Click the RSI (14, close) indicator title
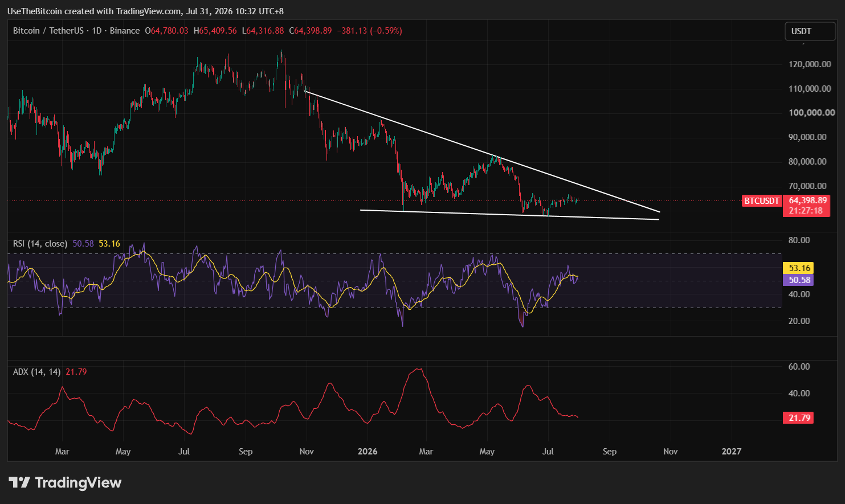The image size is (845, 504). point(40,244)
